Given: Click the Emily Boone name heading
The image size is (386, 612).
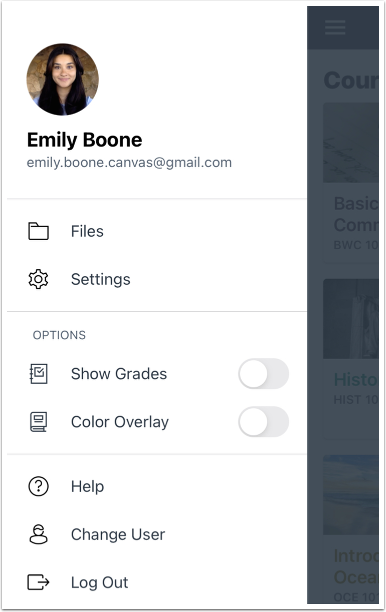Looking at the screenshot, I should pyautogui.click(x=85, y=140).
